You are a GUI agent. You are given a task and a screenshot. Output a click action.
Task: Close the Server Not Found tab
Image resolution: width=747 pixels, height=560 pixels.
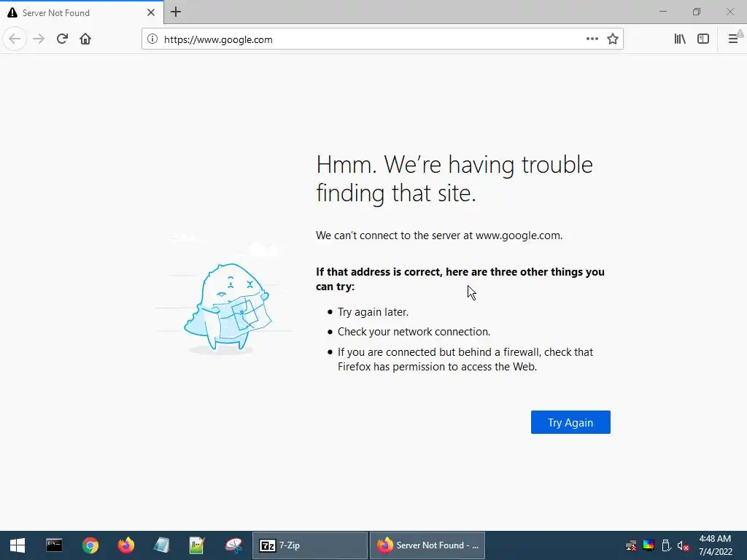coord(151,13)
